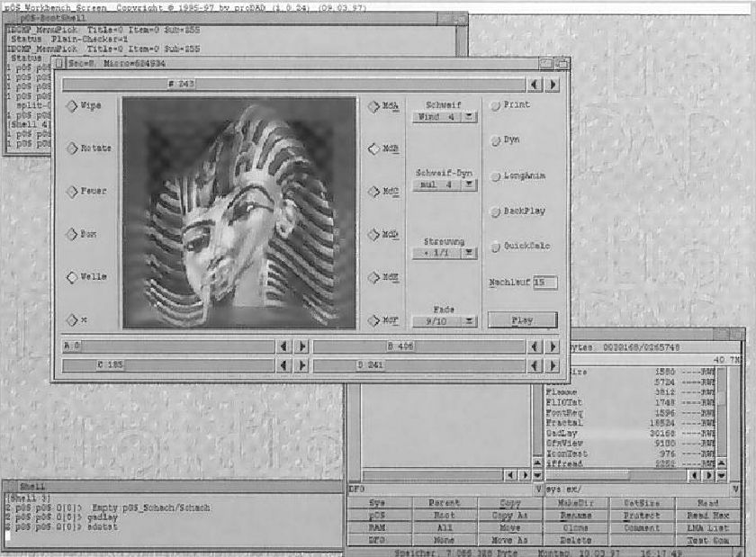Increase slider D 241 with its right arrow
Screen dimensions: 756x557
click(553, 365)
